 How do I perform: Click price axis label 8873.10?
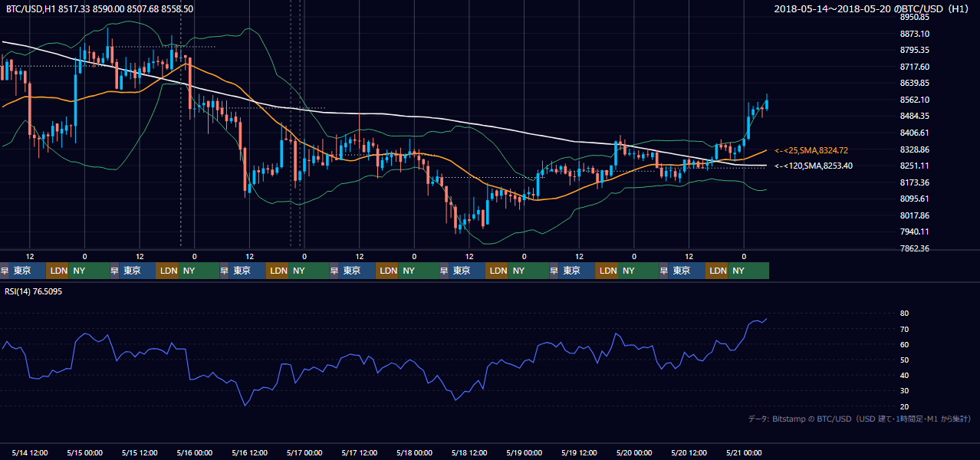point(915,34)
